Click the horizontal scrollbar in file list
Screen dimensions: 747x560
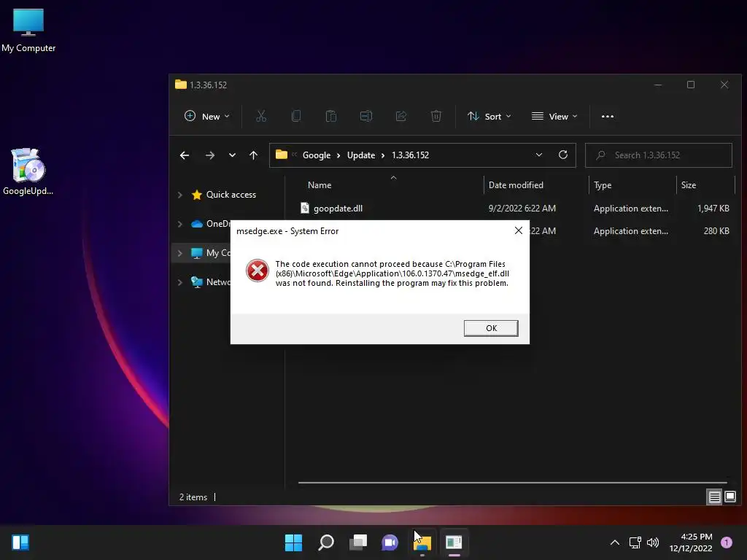coord(512,483)
